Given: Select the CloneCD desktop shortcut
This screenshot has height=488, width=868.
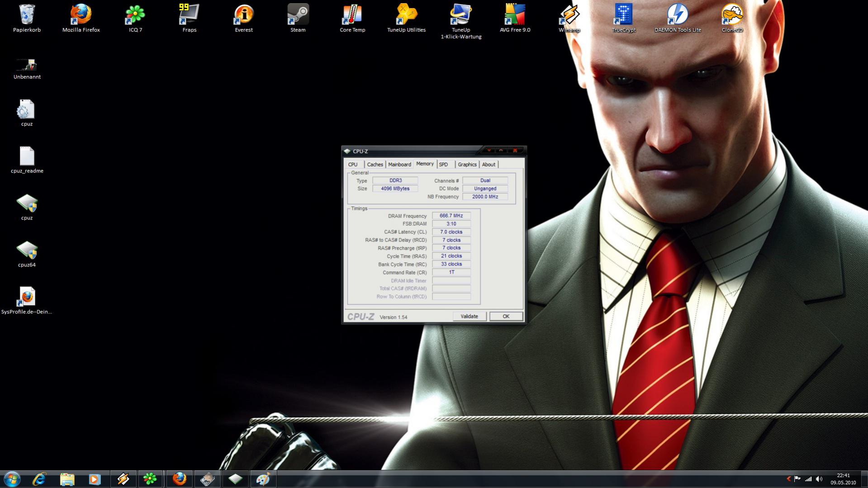Looking at the screenshot, I should click(x=732, y=18).
